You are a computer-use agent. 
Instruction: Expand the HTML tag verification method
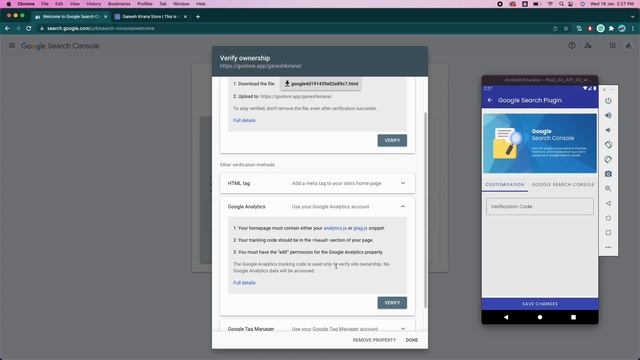tap(318, 183)
